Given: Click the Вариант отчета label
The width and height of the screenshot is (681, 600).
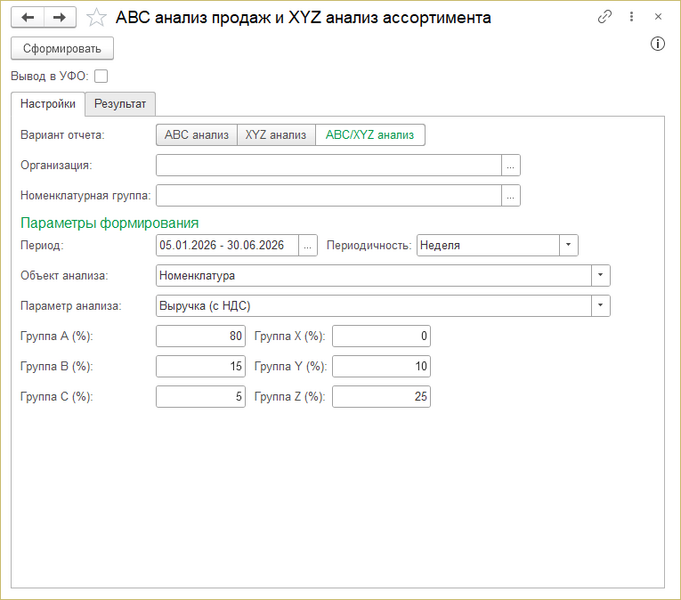Looking at the screenshot, I should tap(63, 135).
